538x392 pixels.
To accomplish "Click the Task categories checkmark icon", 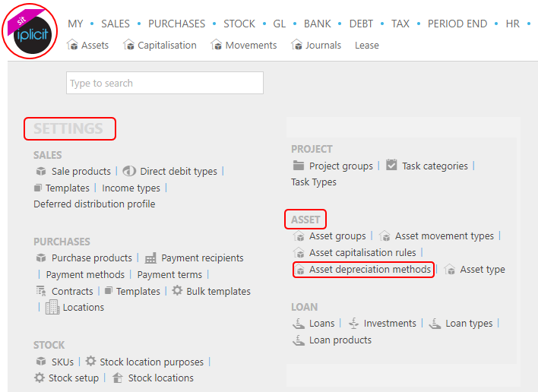I will tap(391, 165).
